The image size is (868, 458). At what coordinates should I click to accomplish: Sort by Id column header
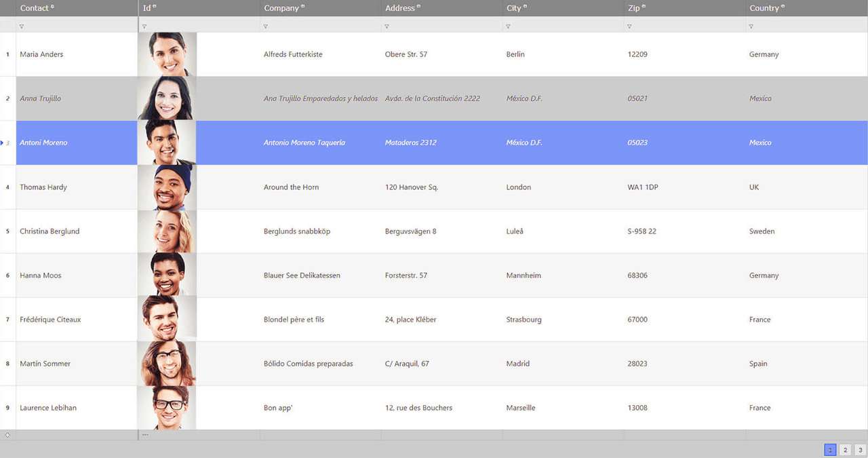[146, 8]
